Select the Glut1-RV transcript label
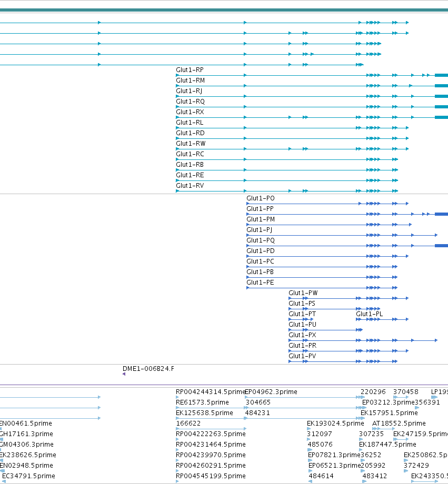 pyautogui.click(x=190, y=186)
